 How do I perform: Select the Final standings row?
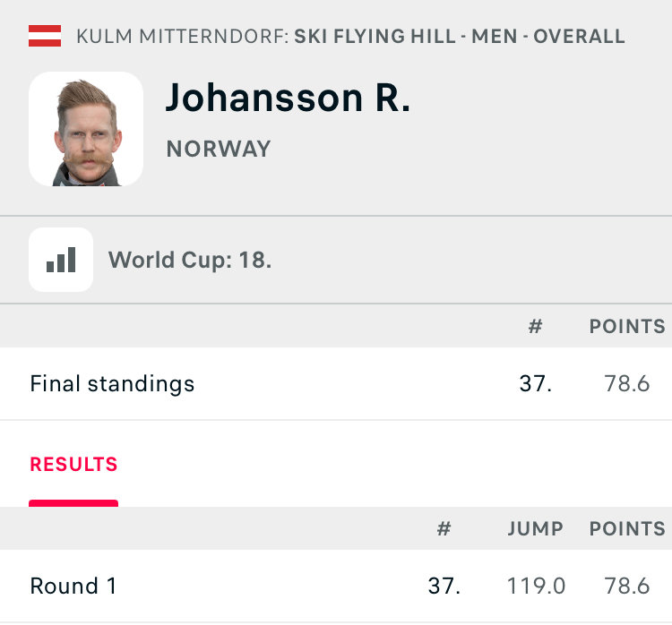pos(336,383)
